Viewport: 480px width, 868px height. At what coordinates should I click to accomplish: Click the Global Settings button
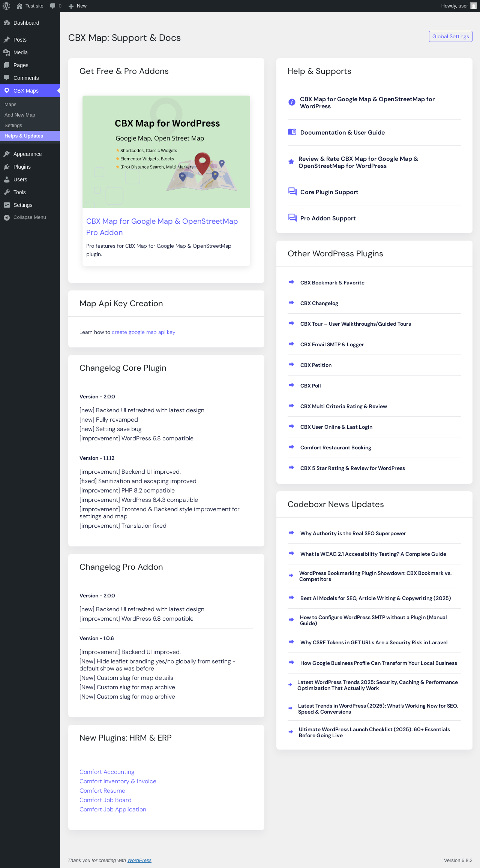pos(451,36)
